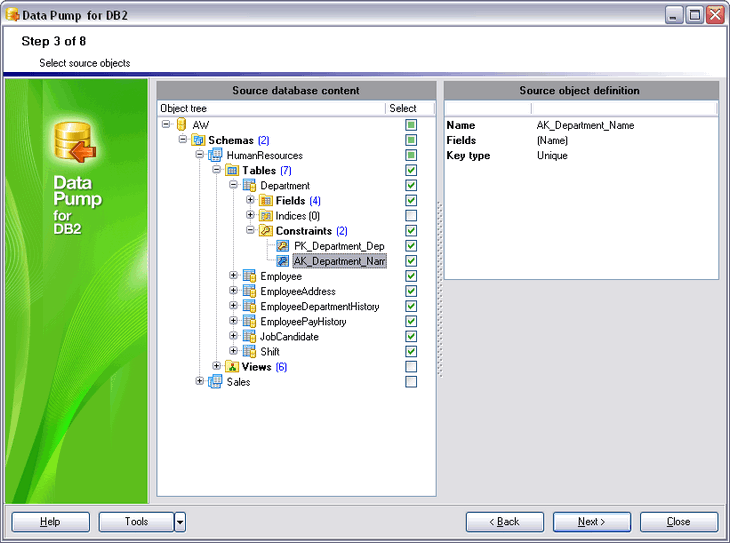Click the HumanResources schema icon
The image size is (730, 543).
click(215, 155)
